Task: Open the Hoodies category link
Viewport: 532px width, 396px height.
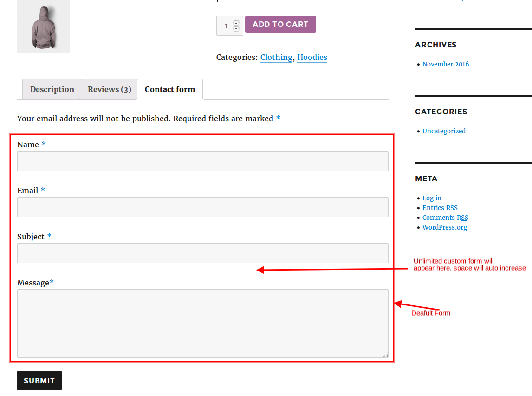Action: [312, 57]
